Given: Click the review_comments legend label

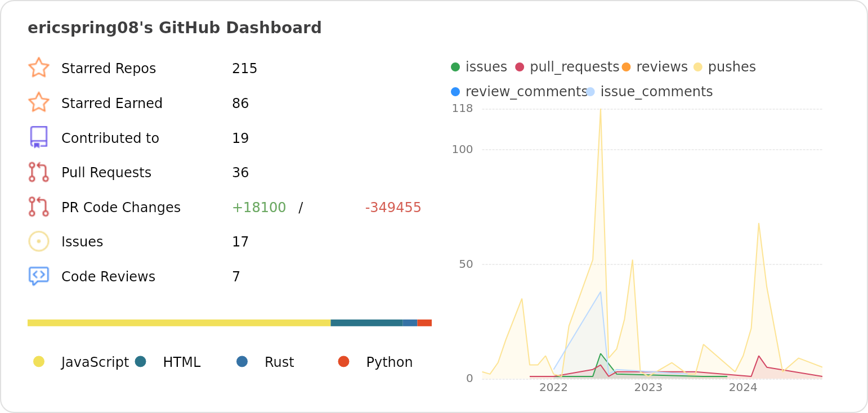Looking at the screenshot, I should (x=526, y=92).
